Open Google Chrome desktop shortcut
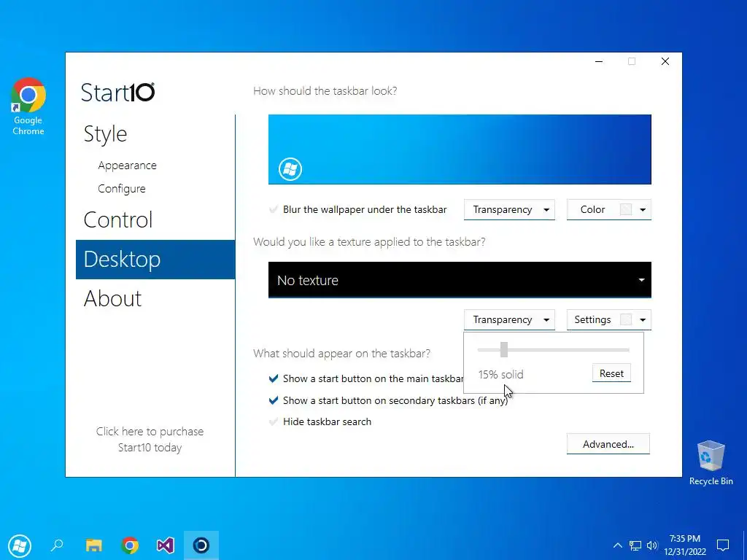 click(x=28, y=106)
